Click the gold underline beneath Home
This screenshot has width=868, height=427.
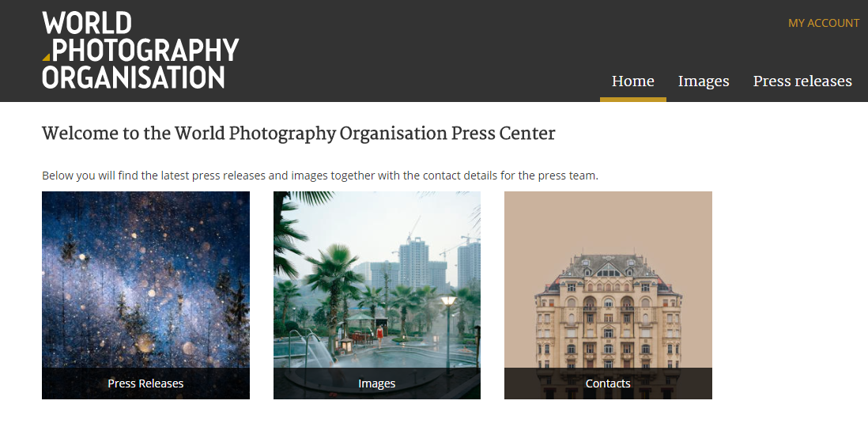click(x=632, y=100)
